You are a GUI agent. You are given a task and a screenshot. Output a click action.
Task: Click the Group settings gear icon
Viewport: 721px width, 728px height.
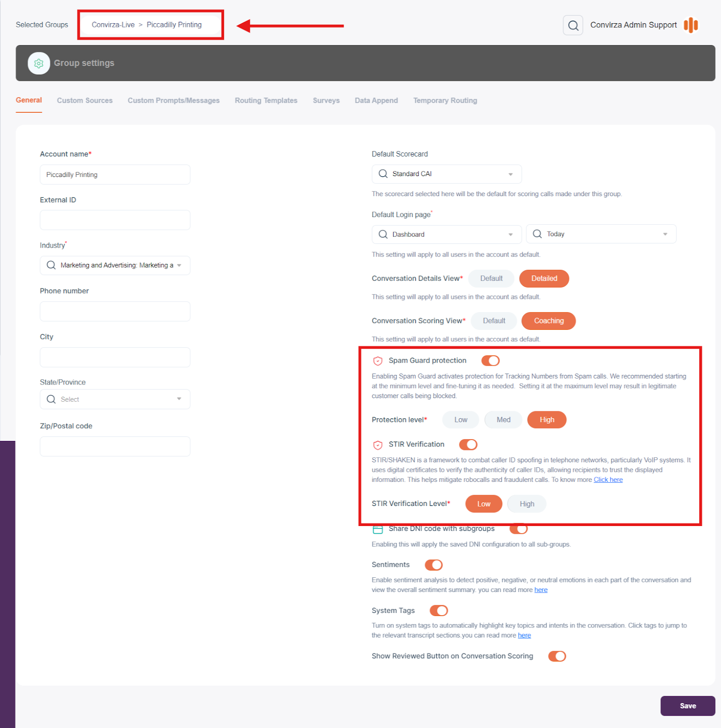tap(39, 63)
